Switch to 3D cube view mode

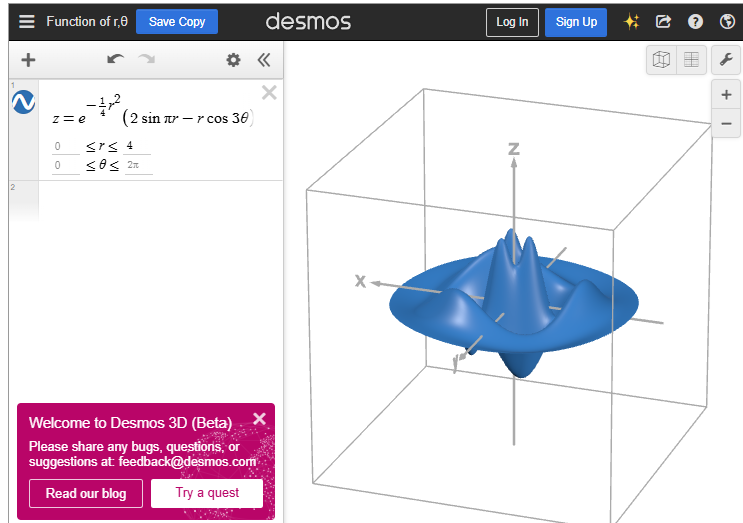click(661, 60)
